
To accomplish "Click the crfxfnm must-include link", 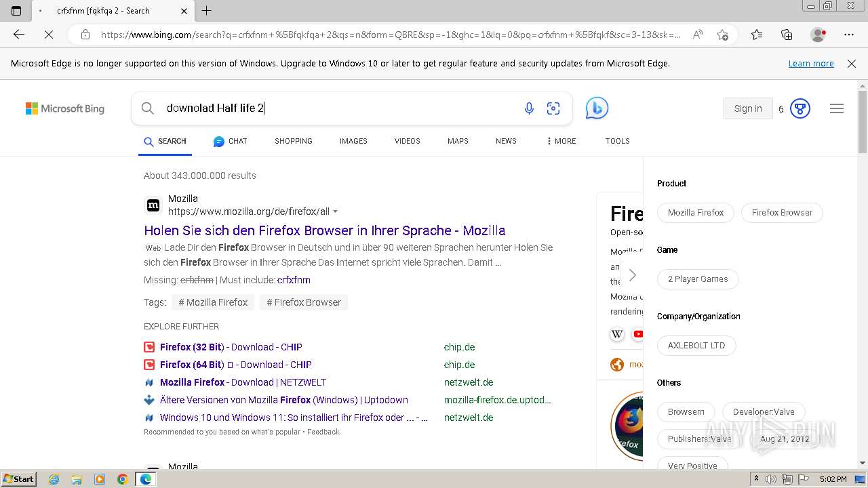I will (x=294, y=280).
